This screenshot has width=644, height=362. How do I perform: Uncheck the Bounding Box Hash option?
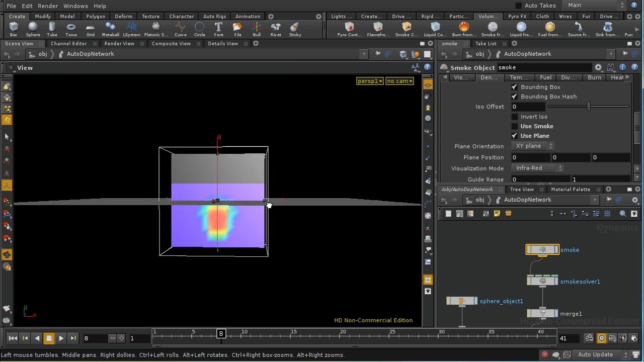point(514,97)
